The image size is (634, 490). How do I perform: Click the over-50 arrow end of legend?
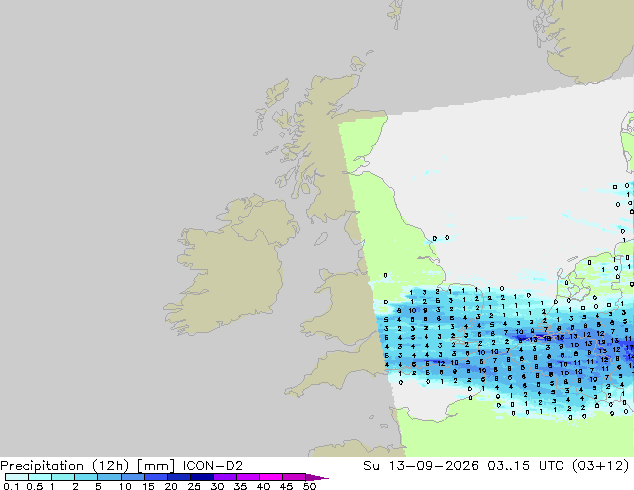[x=317, y=477]
